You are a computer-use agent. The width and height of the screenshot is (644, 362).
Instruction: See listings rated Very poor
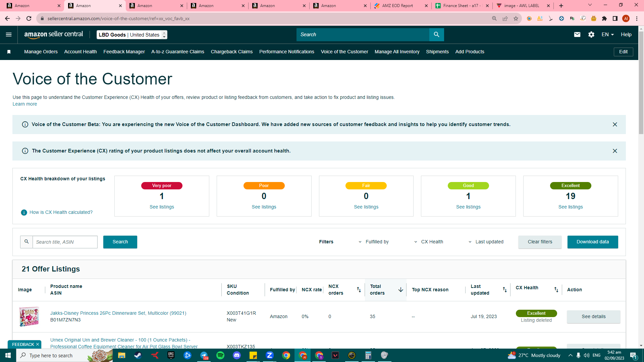tap(162, 207)
